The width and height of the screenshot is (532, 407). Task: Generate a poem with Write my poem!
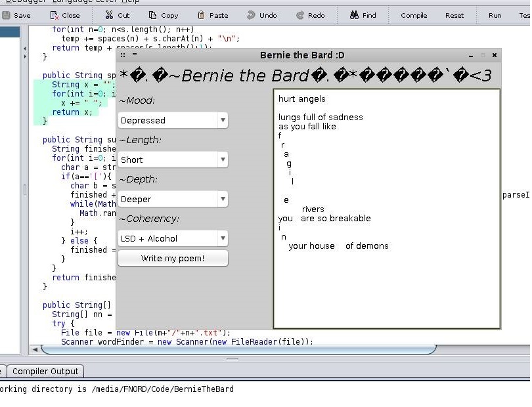click(x=173, y=259)
